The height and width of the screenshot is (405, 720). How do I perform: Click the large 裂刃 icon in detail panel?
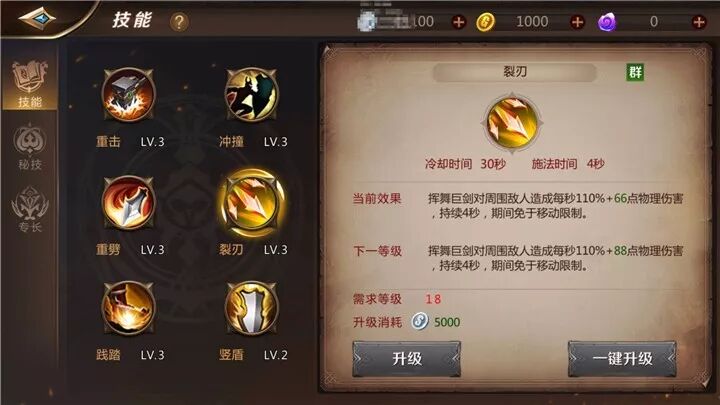click(512, 123)
